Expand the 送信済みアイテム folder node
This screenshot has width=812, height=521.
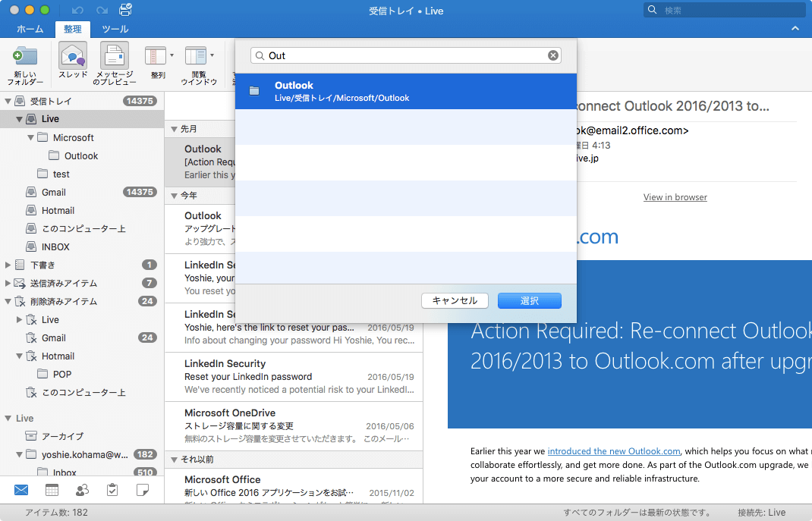click(8, 283)
